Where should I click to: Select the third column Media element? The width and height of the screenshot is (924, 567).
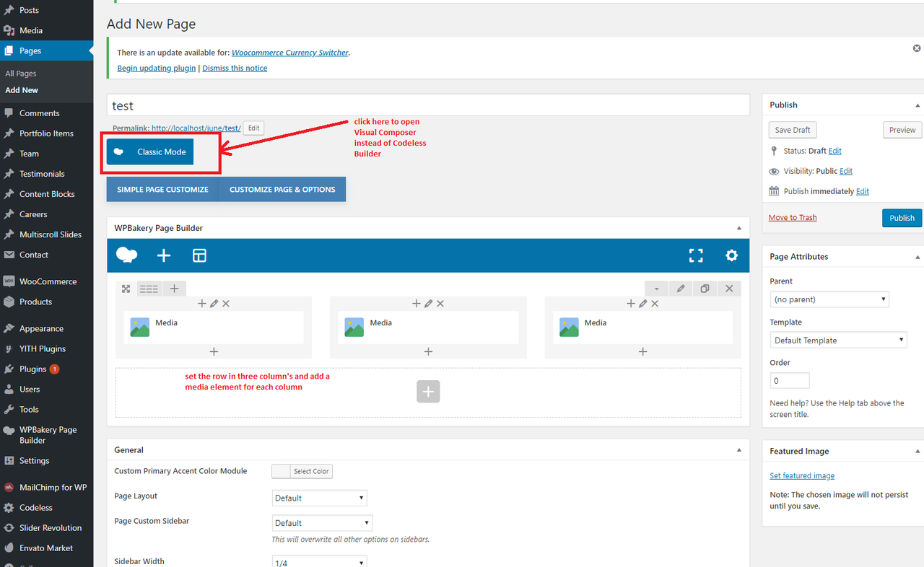click(x=642, y=328)
